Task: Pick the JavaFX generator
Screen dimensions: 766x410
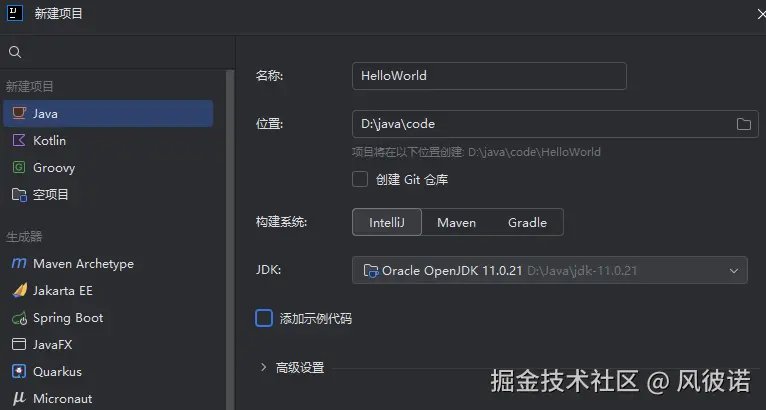Action: click(108, 345)
